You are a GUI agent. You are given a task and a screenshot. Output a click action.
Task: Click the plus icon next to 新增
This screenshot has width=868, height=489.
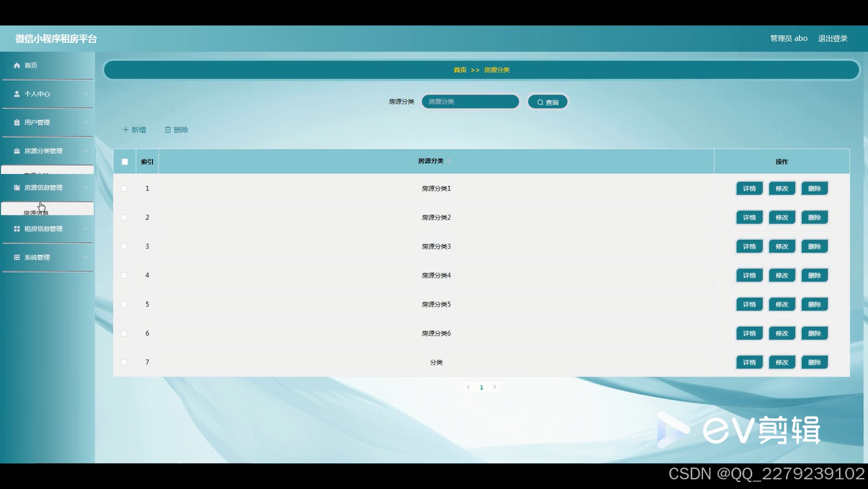[126, 130]
